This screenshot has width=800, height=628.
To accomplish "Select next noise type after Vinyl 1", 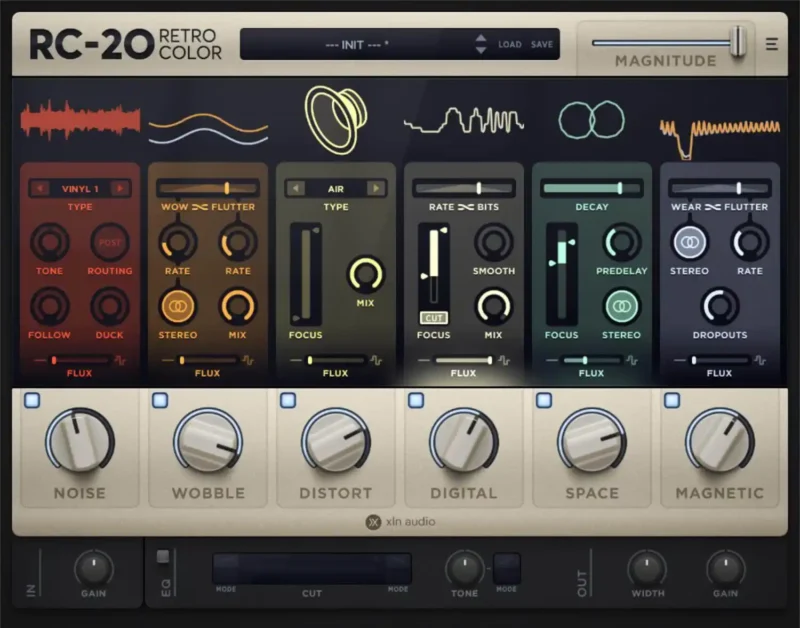I will pyautogui.click(x=120, y=188).
